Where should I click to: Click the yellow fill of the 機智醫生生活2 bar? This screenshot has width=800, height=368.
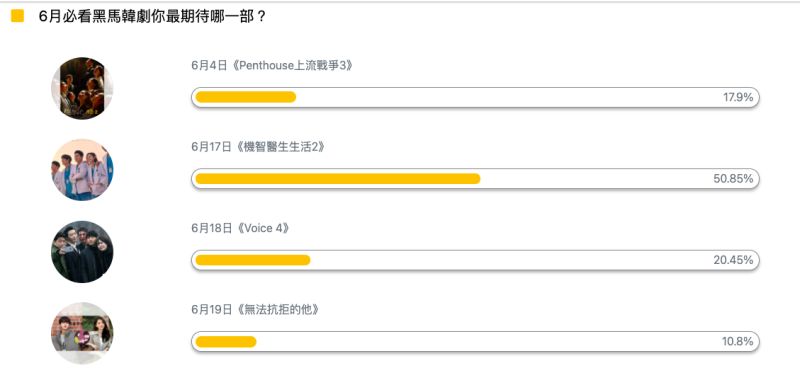[x=338, y=179]
